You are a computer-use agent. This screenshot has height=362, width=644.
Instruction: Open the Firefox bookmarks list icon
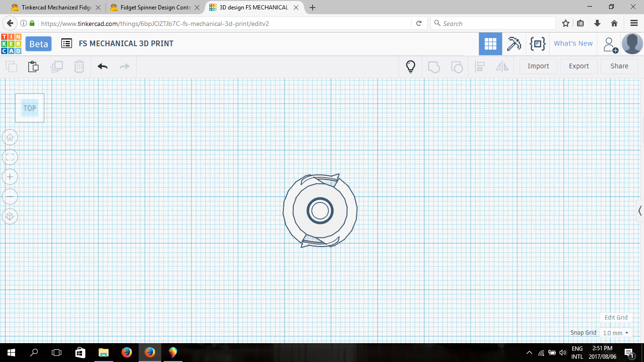[x=581, y=24]
